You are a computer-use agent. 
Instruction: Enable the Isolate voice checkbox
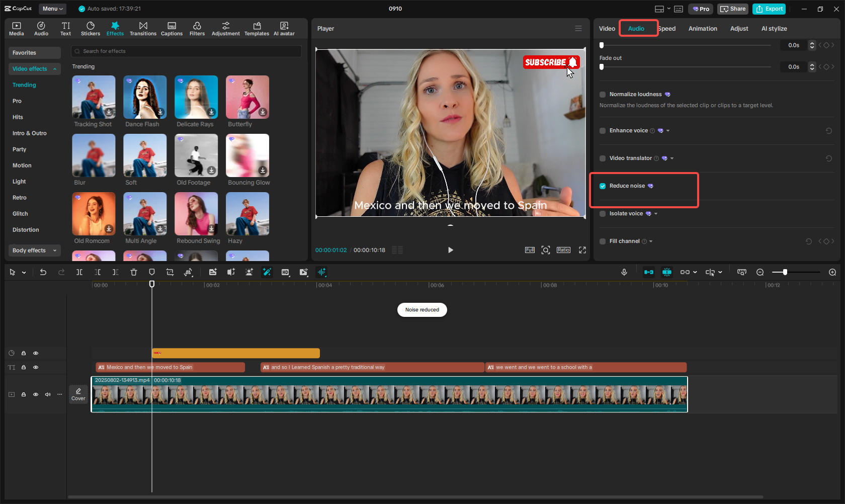pyautogui.click(x=603, y=214)
